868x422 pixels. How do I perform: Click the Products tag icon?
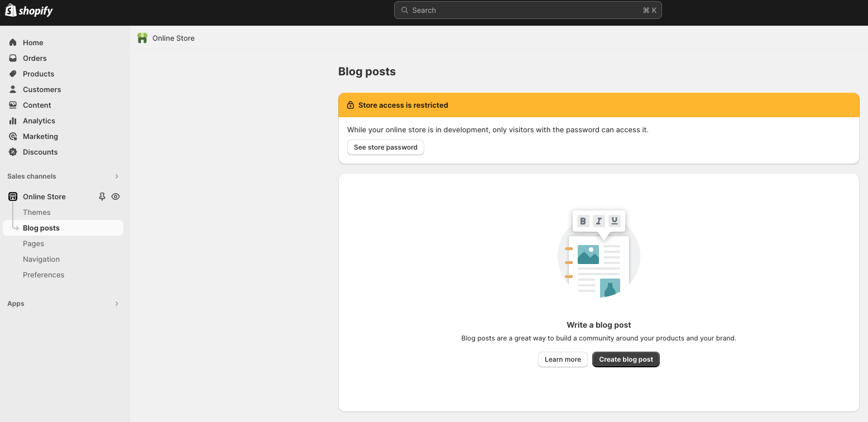pos(13,74)
